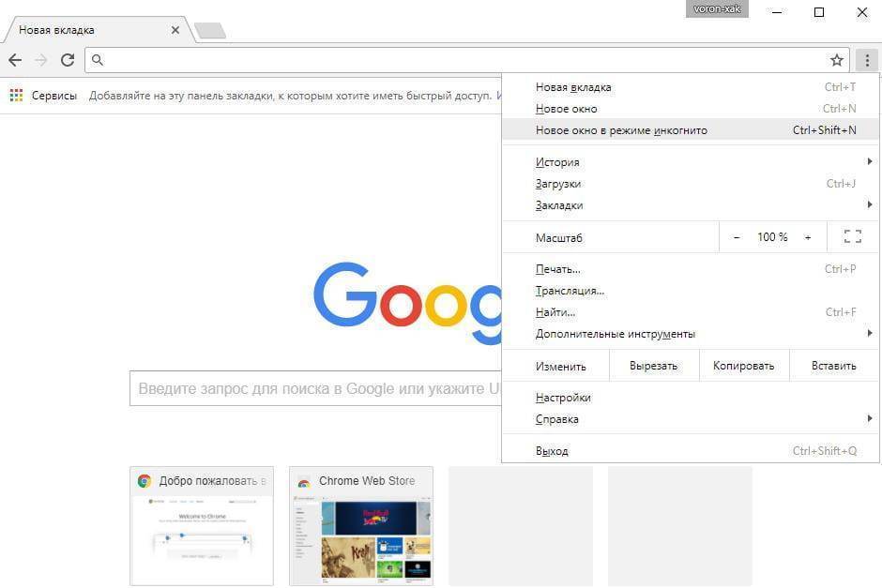Open the Сервисы apps grid icon
882x588 pixels.
[x=16, y=96]
